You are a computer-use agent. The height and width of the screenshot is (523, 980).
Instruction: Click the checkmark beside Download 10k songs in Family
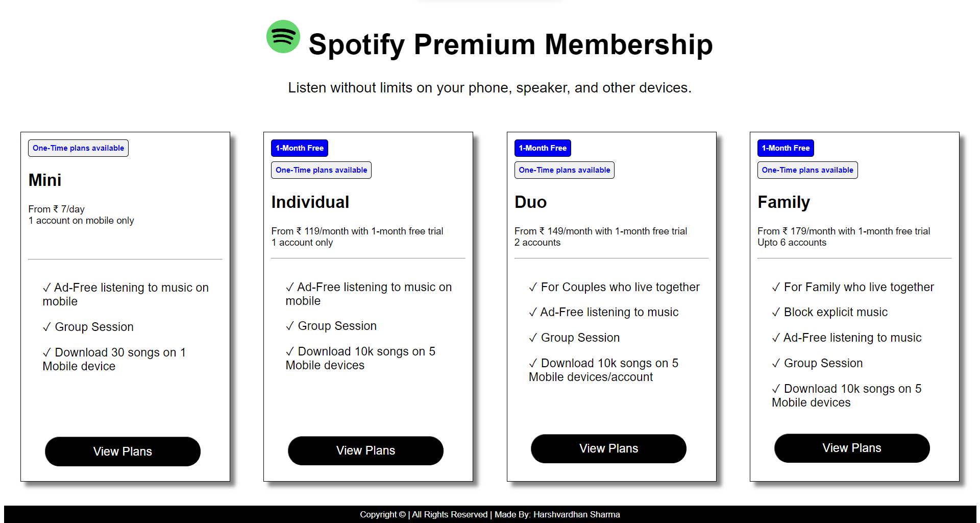pos(776,389)
